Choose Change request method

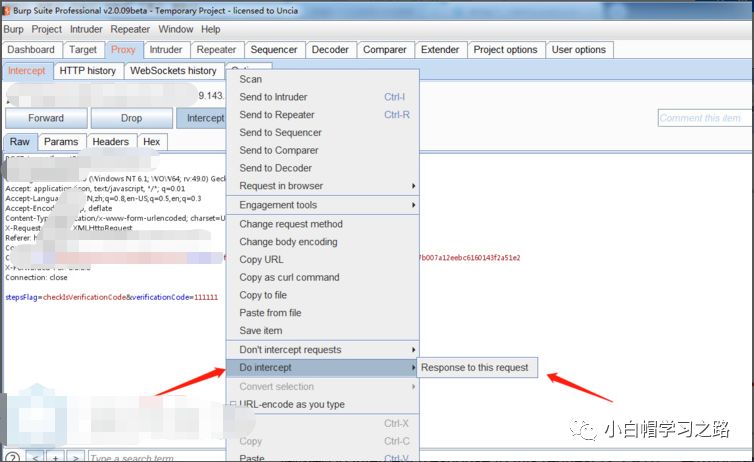(x=323, y=224)
